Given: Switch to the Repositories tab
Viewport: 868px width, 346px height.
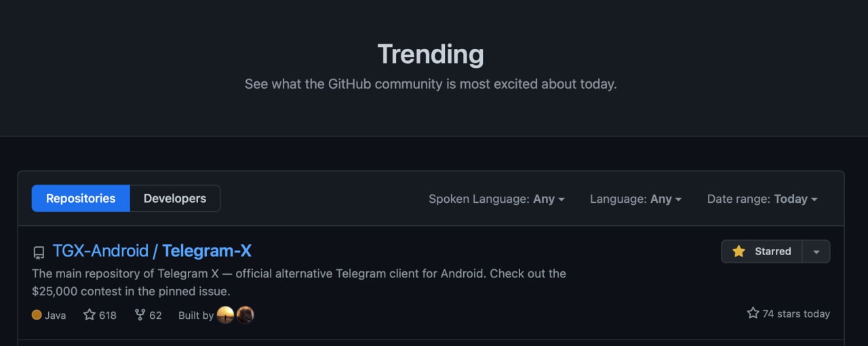Looking at the screenshot, I should tap(81, 199).
